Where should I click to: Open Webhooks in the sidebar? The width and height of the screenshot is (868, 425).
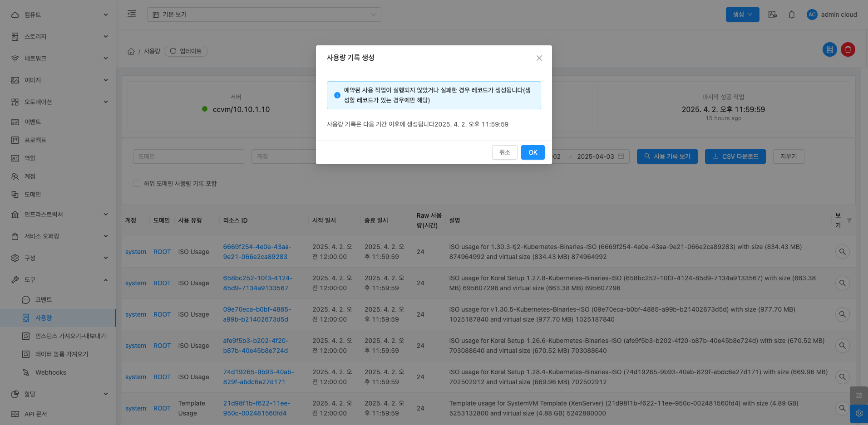tap(51, 372)
